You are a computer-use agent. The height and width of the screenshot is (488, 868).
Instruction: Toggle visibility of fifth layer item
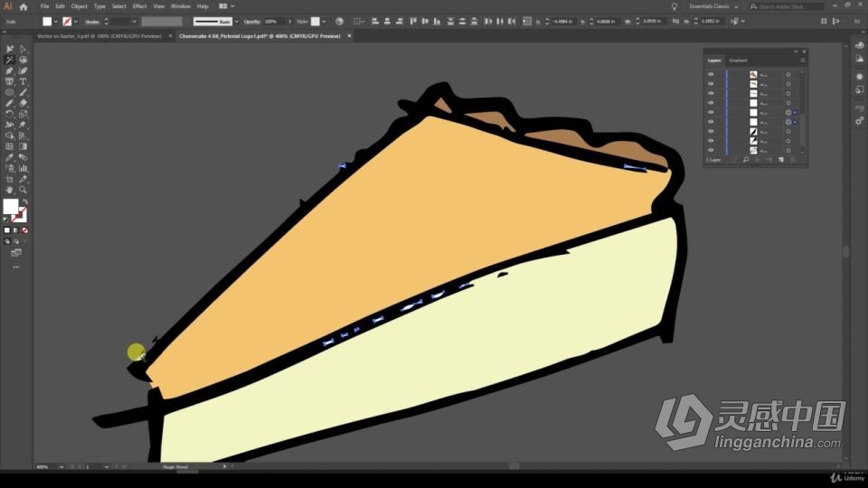[x=711, y=112]
